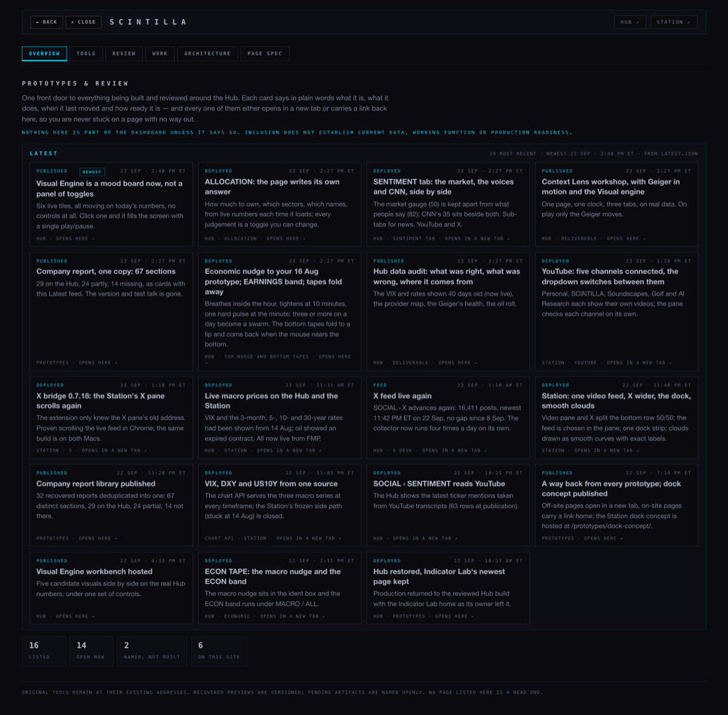728x715 pixels.
Task: Open the X feed live again card
Action: pyautogui.click(x=448, y=417)
